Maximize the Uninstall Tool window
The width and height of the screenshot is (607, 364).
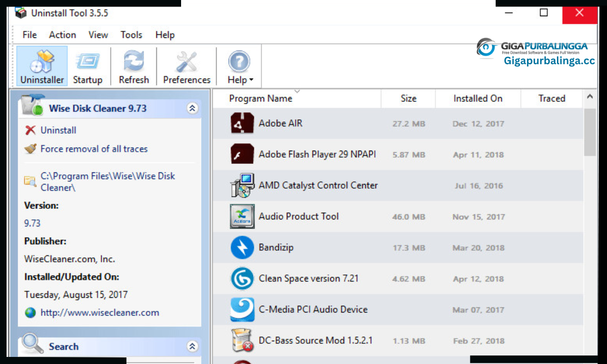[544, 13]
